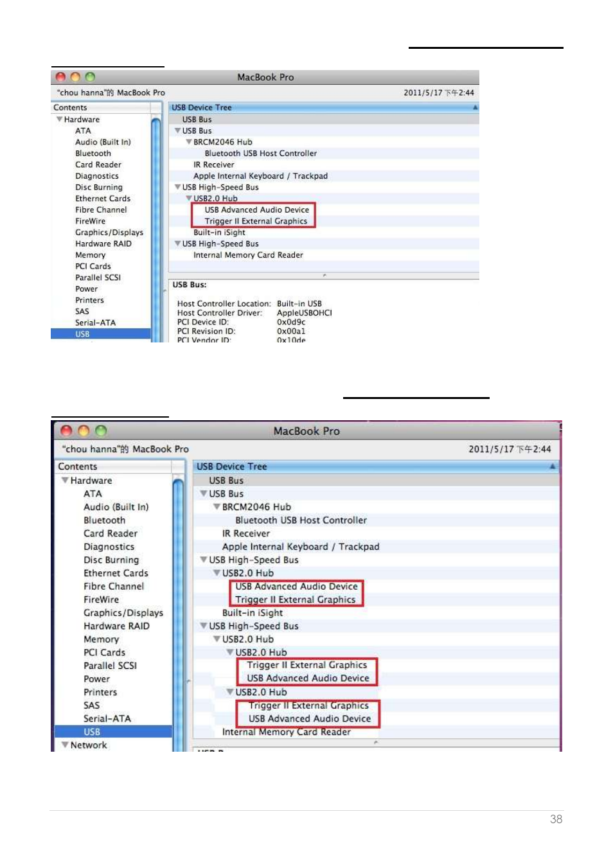
Task: Select USB Advanced Audio Device in upper window
Action: (x=257, y=210)
